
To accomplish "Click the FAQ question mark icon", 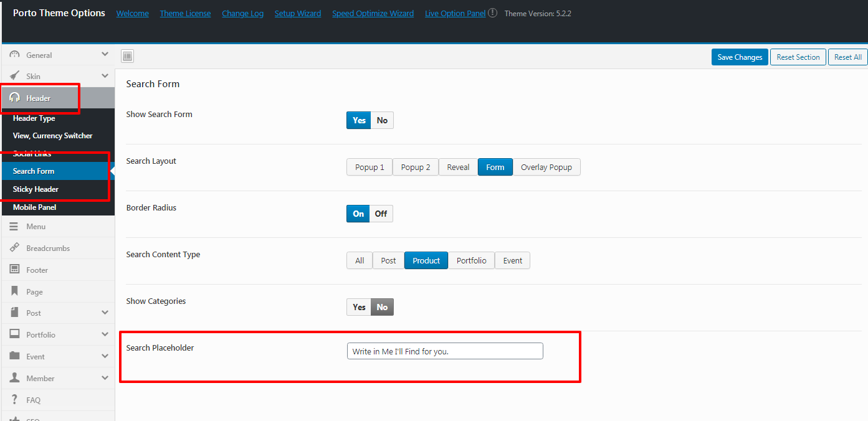I will point(14,400).
